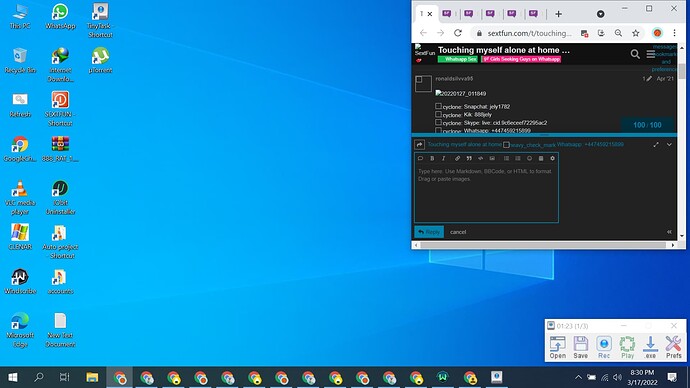Click the post edit pencil icon
This screenshot has height=388, width=690.
tap(648, 79)
